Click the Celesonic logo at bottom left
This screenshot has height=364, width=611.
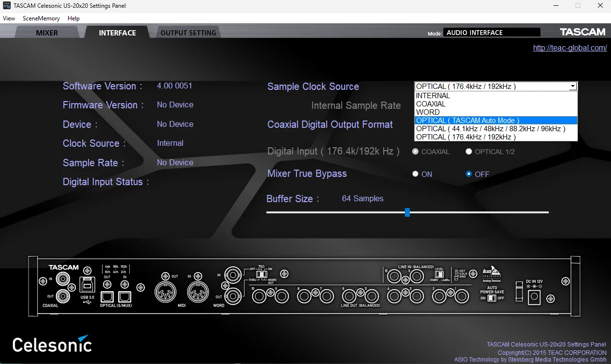(x=52, y=344)
